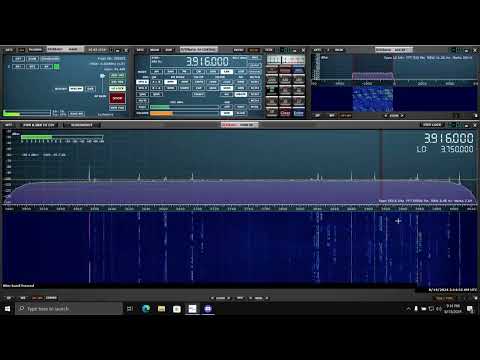Image resolution: width=480 pixels, height=360 pixels.
Task: Click the small waterfall thumbnail in the right panel
Action: tap(373, 99)
